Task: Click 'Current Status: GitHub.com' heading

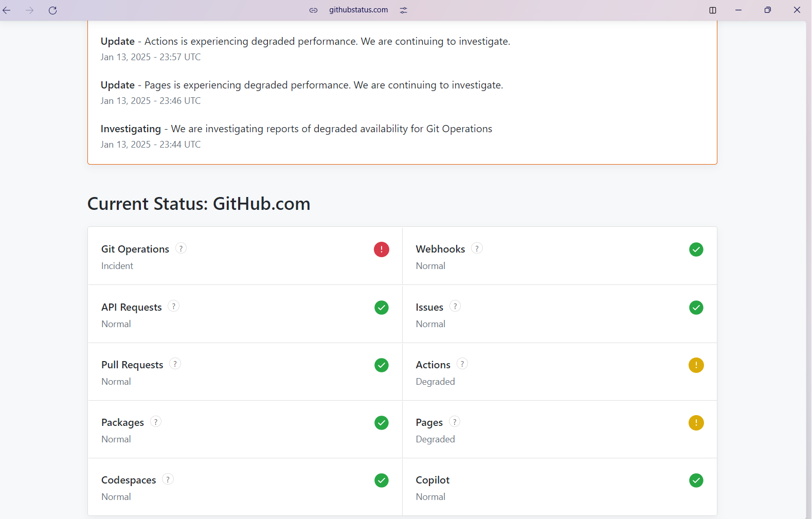Action: click(x=199, y=204)
